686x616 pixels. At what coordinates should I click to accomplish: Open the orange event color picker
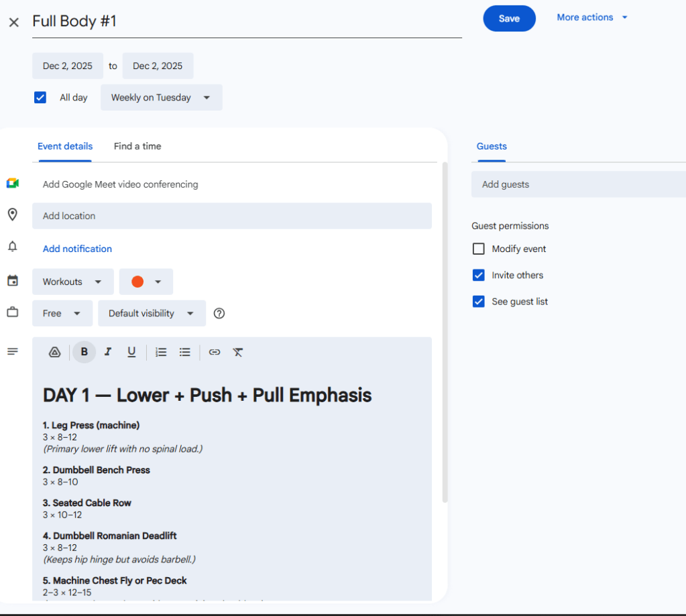click(146, 282)
